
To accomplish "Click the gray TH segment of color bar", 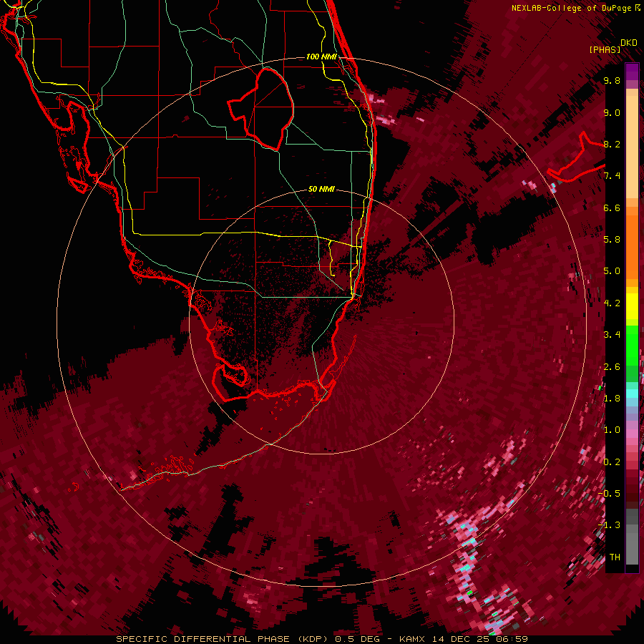I will pos(632,545).
